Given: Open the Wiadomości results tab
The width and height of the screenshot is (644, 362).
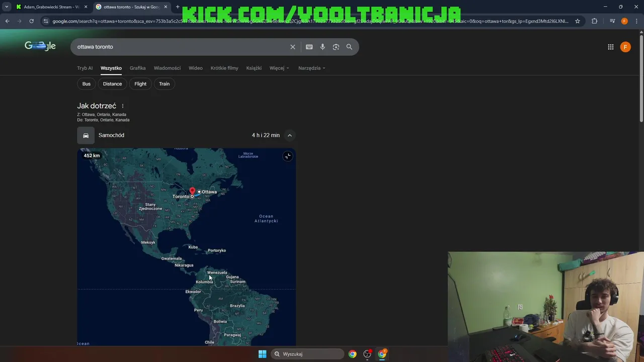Looking at the screenshot, I should tap(167, 68).
